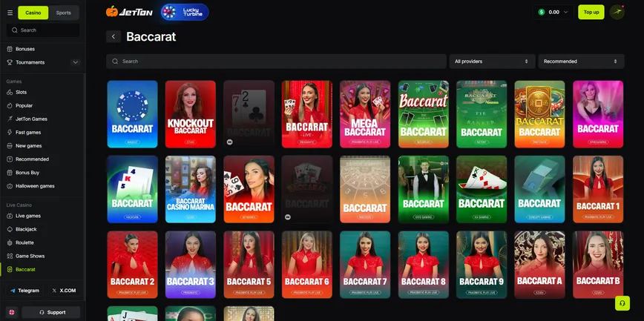Open the All providers dropdown

click(x=491, y=62)
